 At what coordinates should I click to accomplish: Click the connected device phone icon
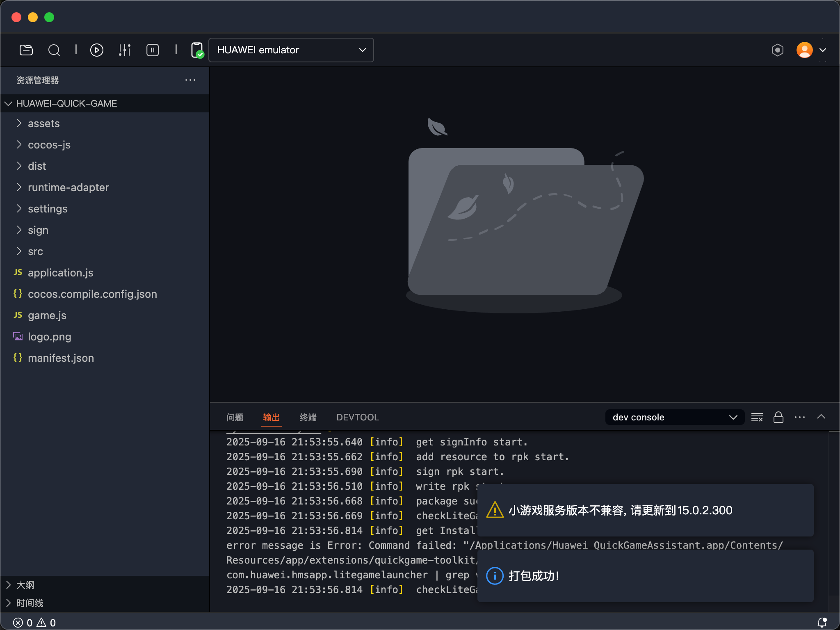click(x=197, y=50)
